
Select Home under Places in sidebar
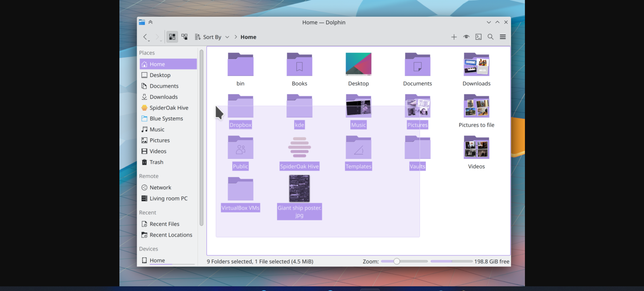click(168, 64)
